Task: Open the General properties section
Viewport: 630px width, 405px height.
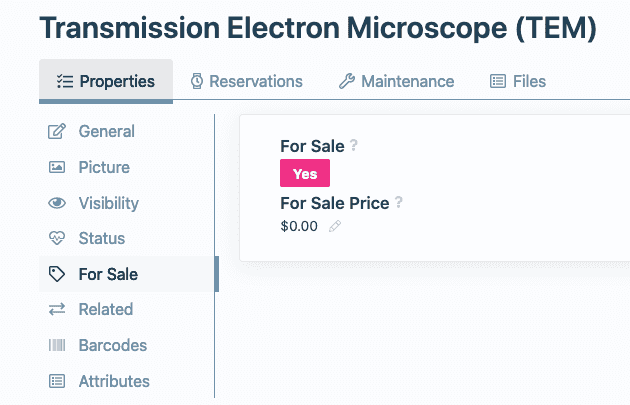Action: point(106,132)
